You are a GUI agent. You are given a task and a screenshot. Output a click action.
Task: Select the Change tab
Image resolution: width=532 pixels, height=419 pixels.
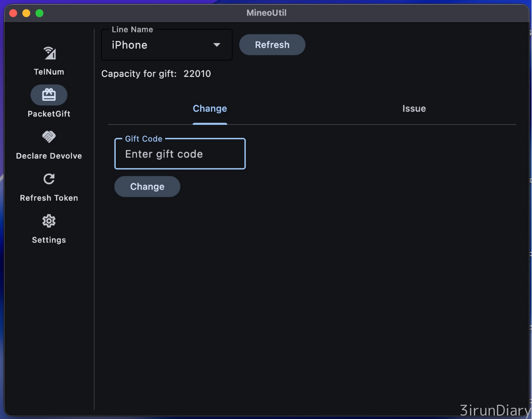point(210,109)
